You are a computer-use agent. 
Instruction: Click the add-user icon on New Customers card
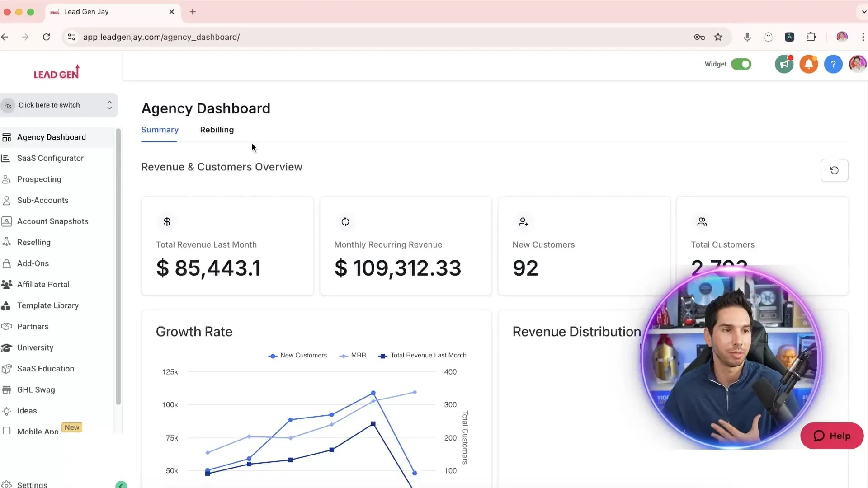click(524, 222)
